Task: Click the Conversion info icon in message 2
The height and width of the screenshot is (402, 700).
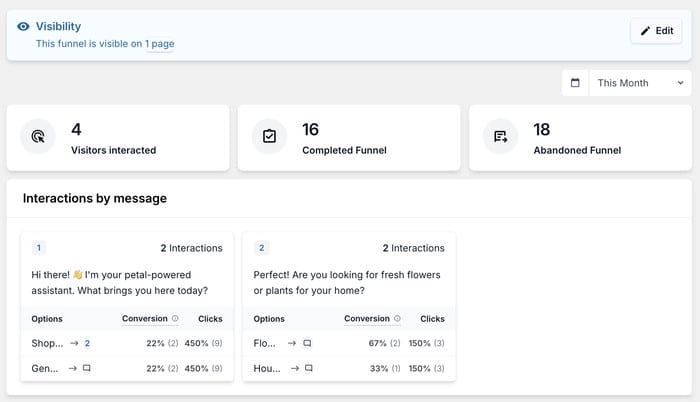Action: 397,318
